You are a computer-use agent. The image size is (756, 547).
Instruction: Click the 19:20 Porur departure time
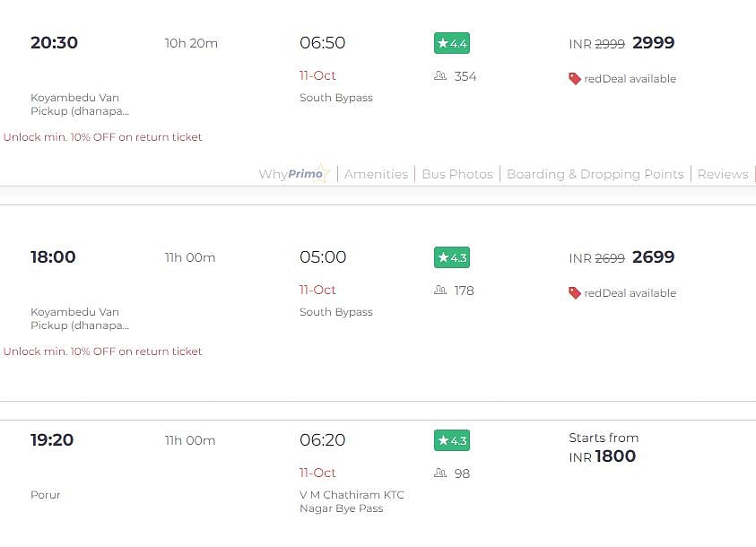(x=52, y=440)
